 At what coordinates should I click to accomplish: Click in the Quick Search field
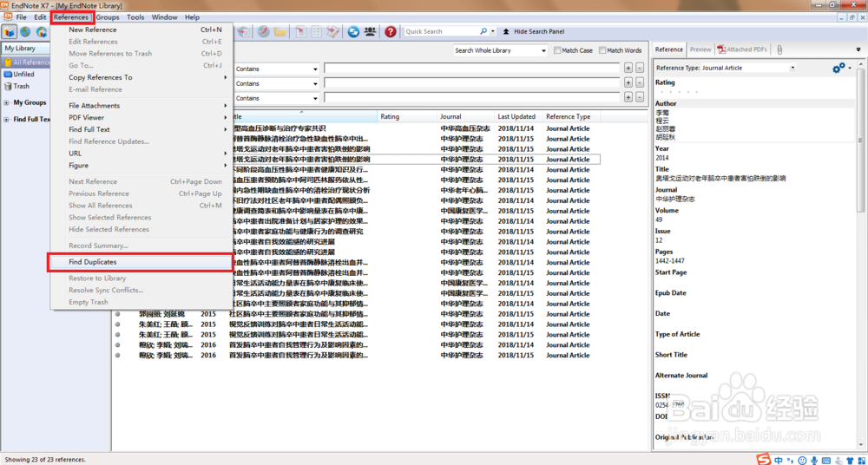[441, 31]
